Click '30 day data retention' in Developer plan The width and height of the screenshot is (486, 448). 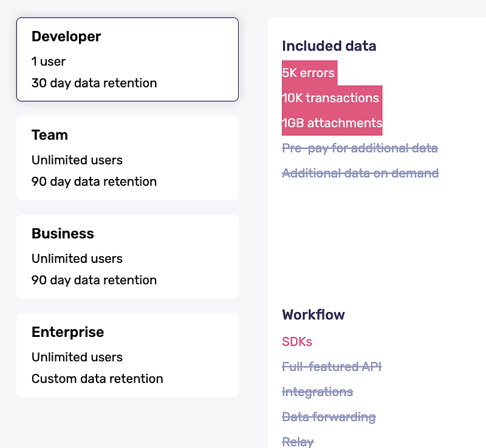94,83
